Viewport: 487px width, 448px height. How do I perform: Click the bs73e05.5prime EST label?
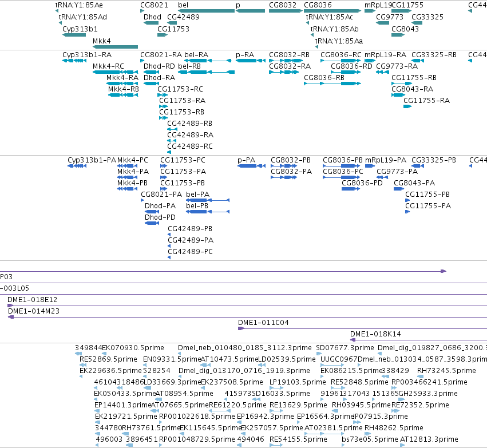click(x=370, y=439)
